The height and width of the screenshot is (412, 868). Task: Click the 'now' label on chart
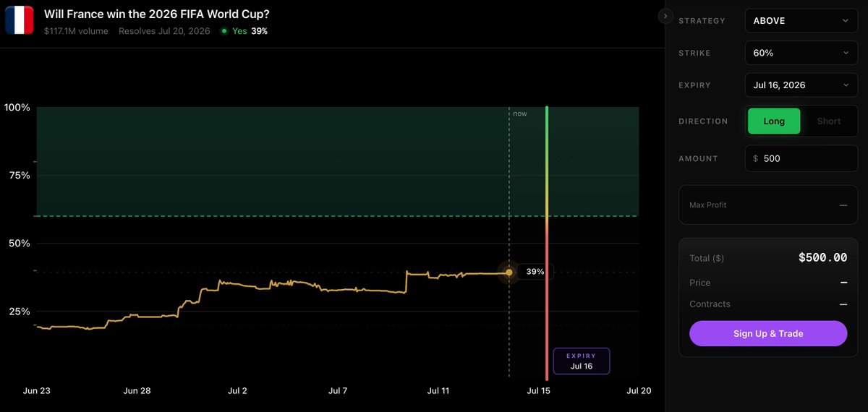[520, 113]
